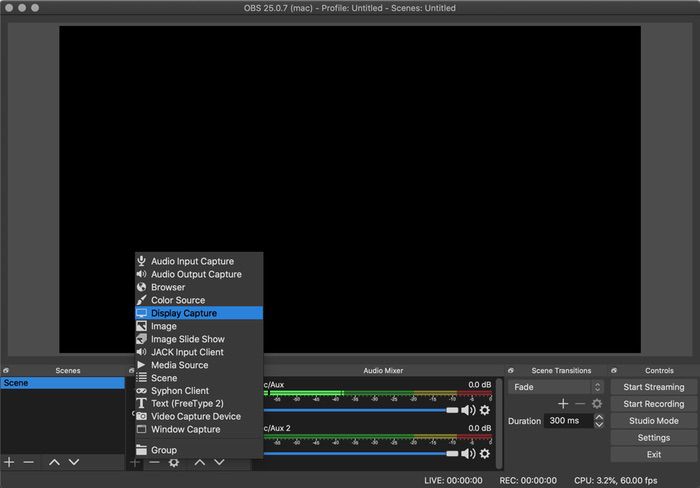Open Mic/Aux audio settings gear
This screenshot has height=488, width=700.
[x=485, y=410]
